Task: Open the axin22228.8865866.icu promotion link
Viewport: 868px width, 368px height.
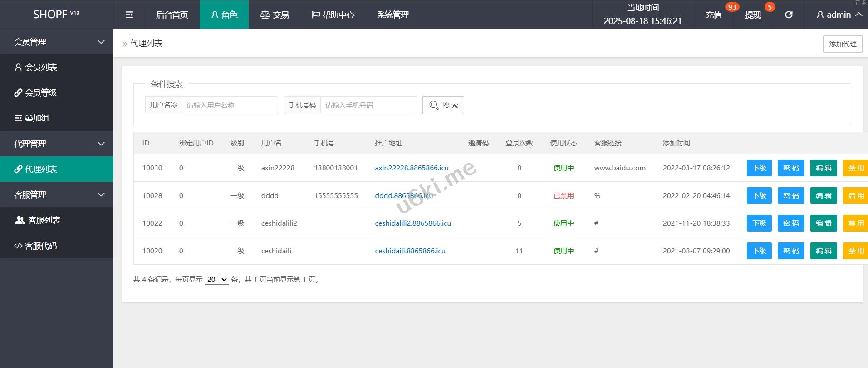Action: [x=412, y=168]
